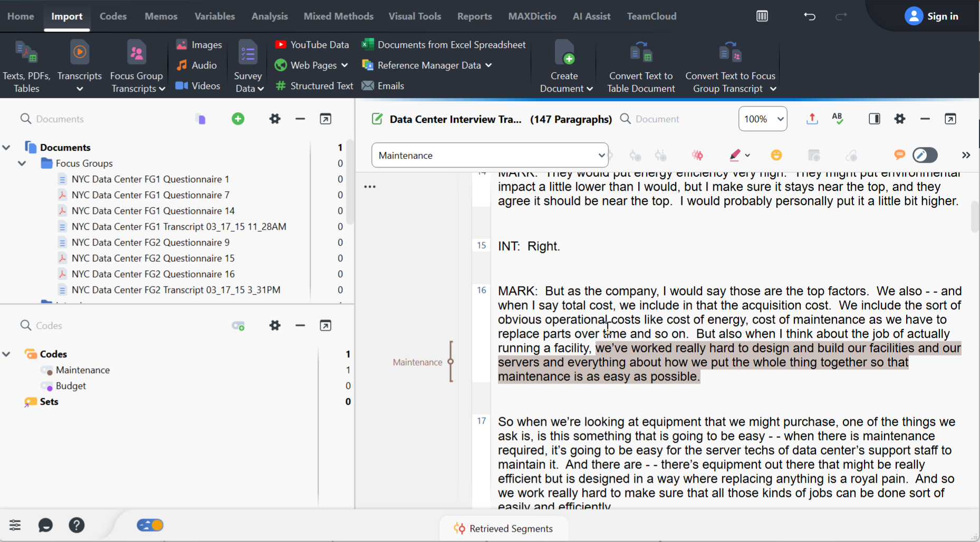Screen dimensions: 980x542
Task: Select the Sets item
Action: pos(49,402)
